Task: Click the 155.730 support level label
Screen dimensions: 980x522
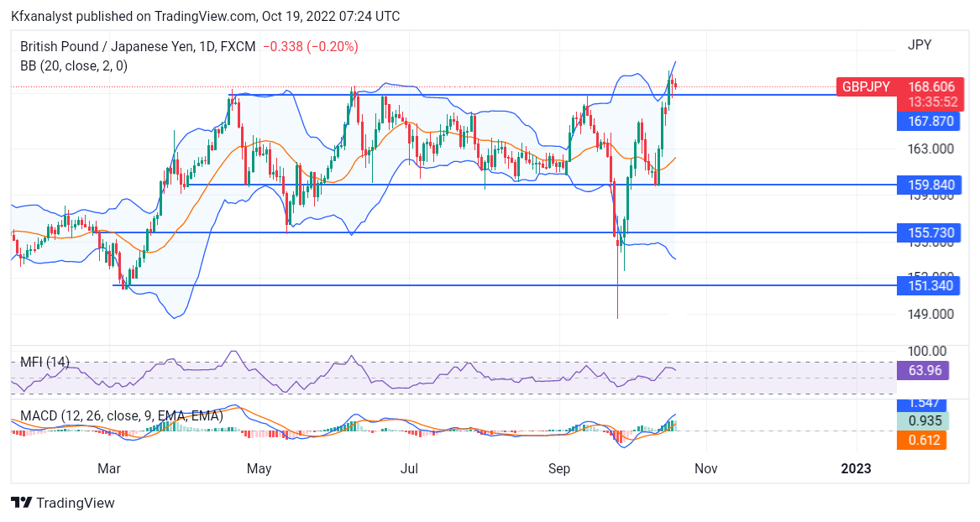Action: tap(928, 233)
